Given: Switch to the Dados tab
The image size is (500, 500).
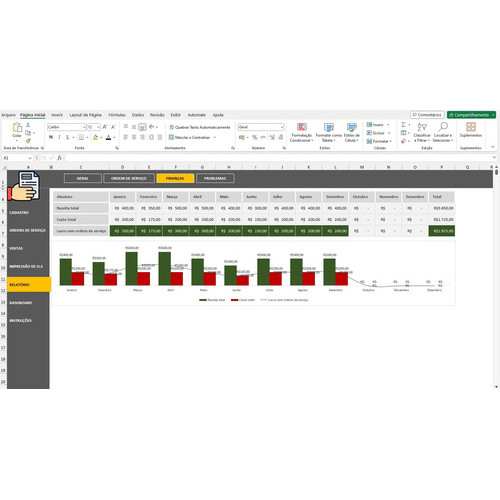Looking at the screenshot, I should (138, 115).
